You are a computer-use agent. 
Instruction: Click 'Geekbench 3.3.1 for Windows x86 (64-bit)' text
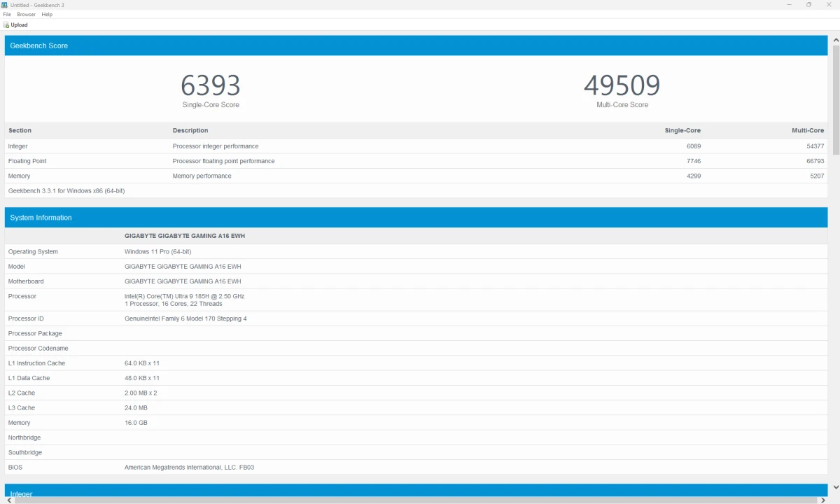click(x=66, y=191)
